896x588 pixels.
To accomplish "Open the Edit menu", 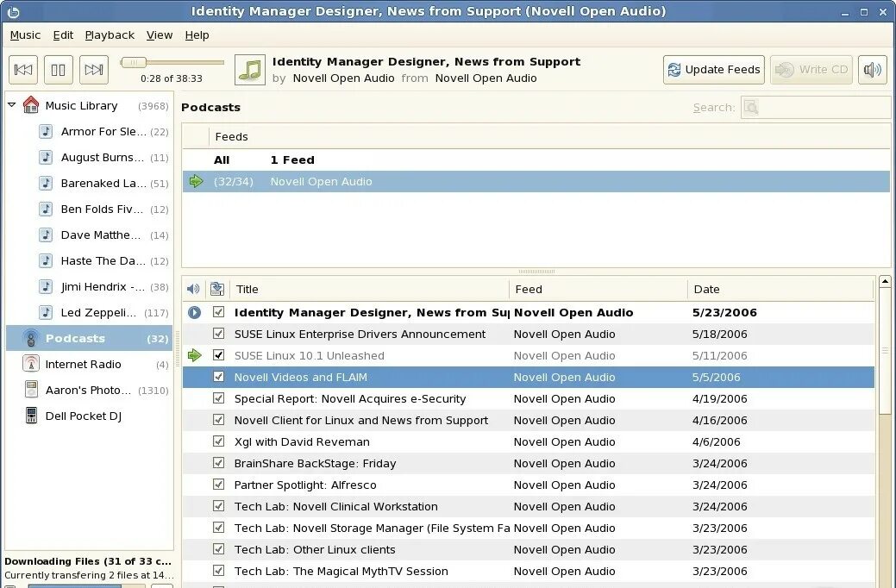I will (63, 34).
